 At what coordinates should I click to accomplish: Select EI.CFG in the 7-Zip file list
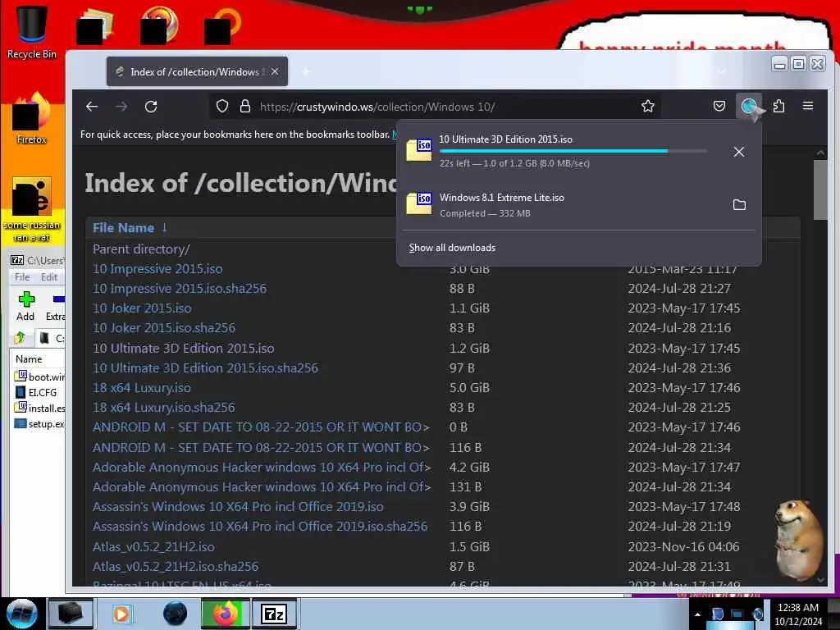point(36,393)
